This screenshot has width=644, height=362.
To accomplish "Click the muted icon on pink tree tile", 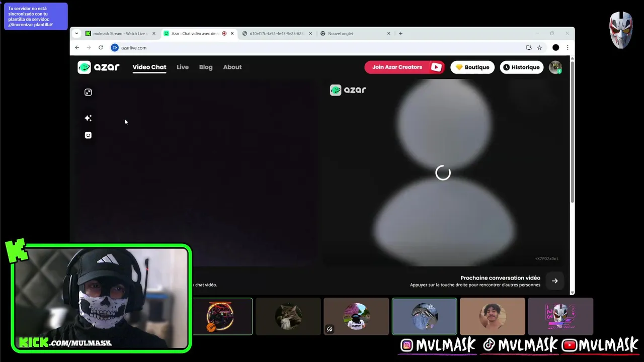I will (x=330, y=329).
